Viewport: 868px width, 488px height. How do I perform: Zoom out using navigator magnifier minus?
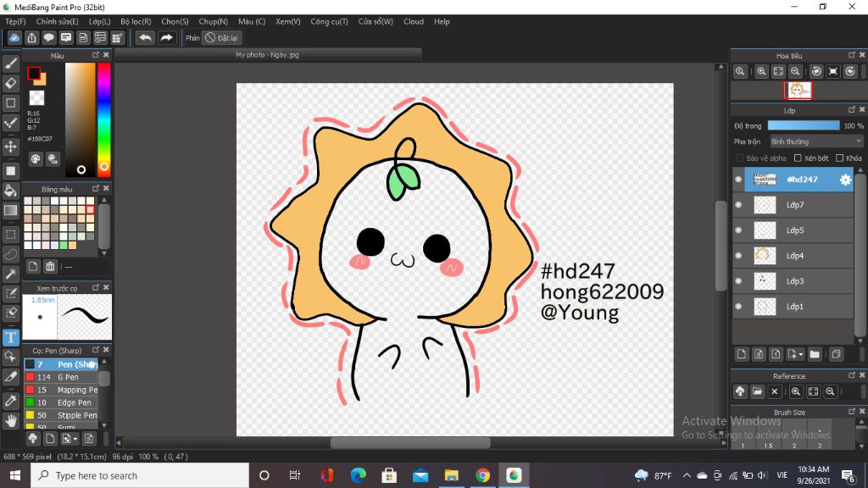click(795, 71)
